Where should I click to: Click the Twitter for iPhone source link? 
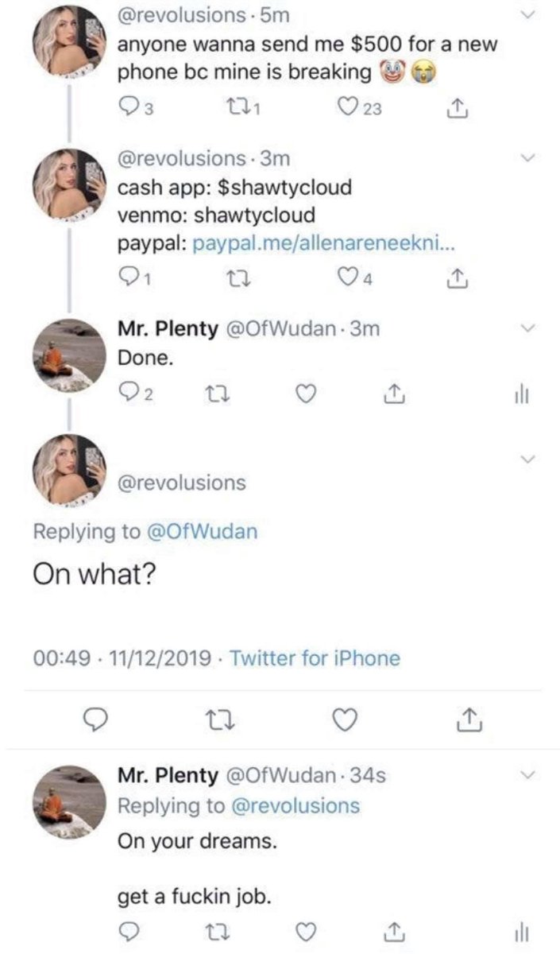315,658
